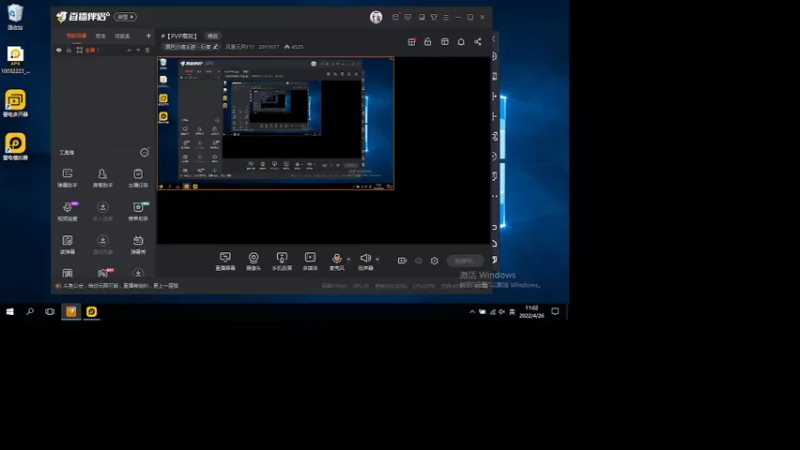This screenshot has width=800, height=450.
Task: Mute the 麦克风 microphone
Action: click(x=337, y=261)
